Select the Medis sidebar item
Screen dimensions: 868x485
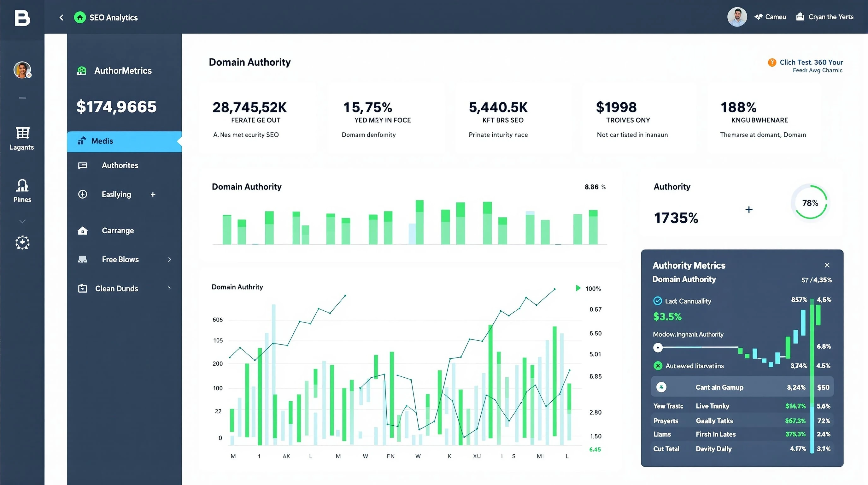[x=102, y=141]
